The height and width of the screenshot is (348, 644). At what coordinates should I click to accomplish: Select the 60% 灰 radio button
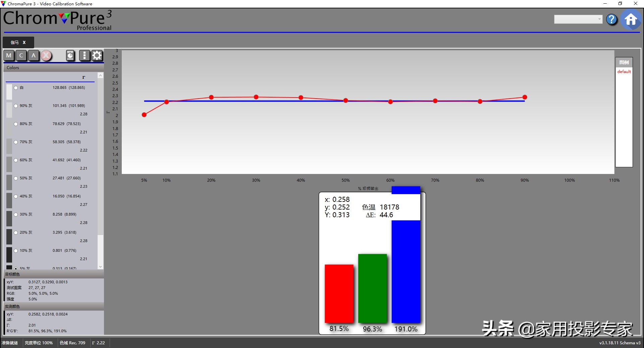point(16,160)
